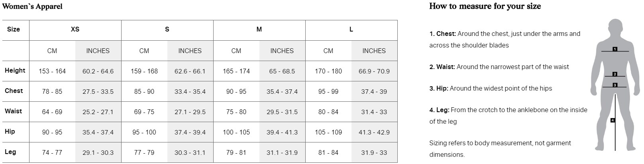This screenshot has width=644, height=164.
Task: Click the XS height value 153 - 164
Action: pos(52,71)
